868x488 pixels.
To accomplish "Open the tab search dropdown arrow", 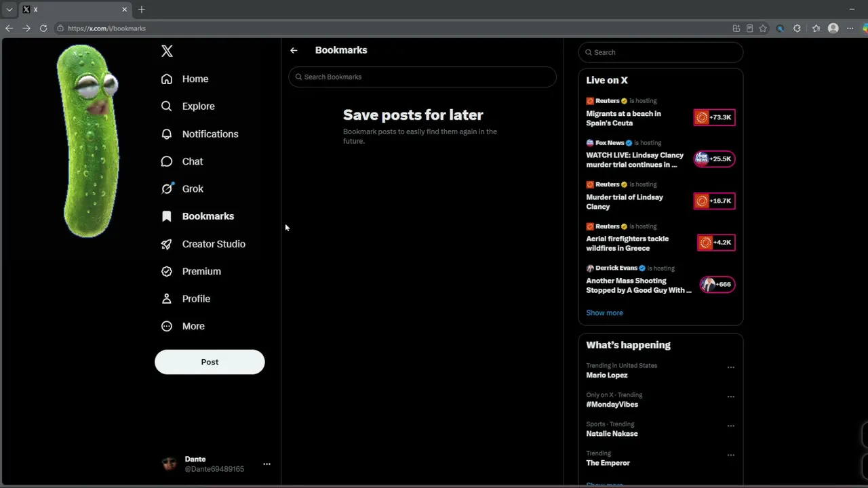I will [9, 9].
